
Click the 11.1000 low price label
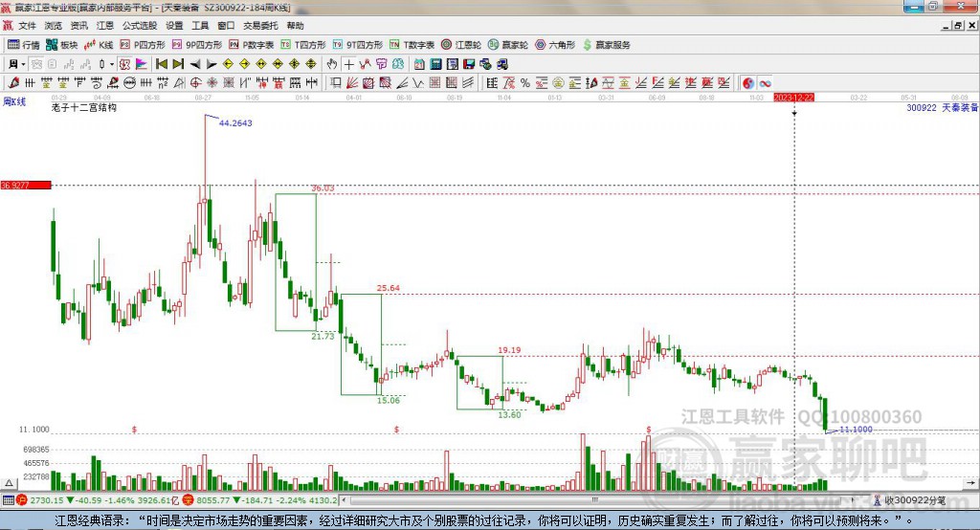[856, 430]
